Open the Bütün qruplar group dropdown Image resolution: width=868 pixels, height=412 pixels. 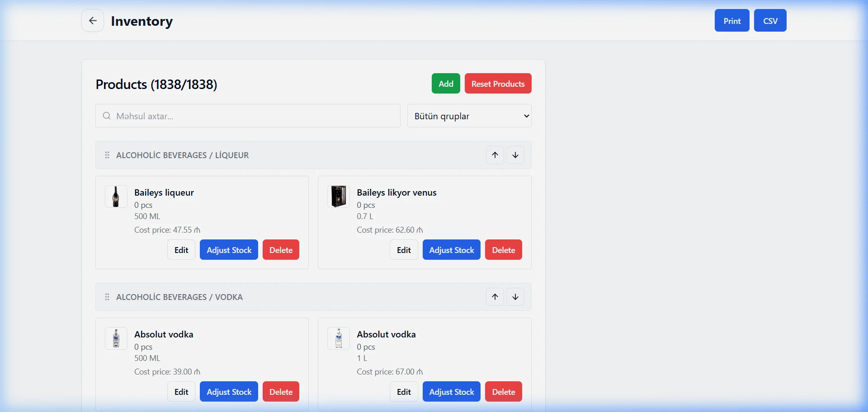[x=469, y=116]
